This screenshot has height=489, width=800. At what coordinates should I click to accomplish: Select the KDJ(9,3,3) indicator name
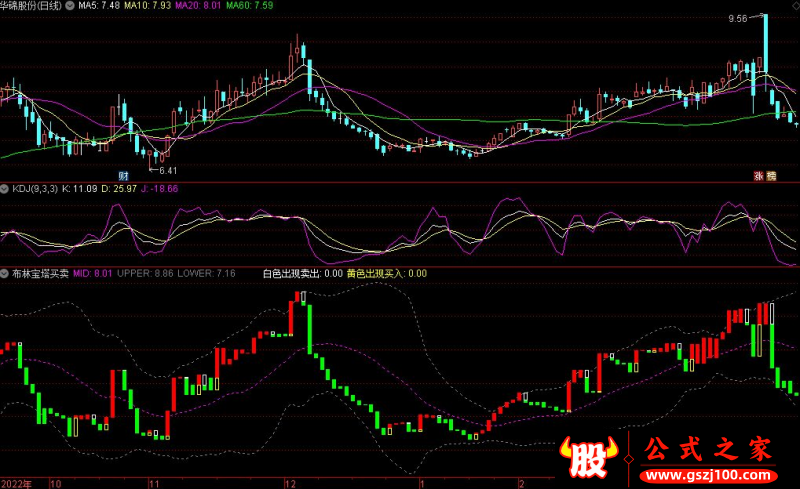pyautogui.click(x=35, y=189)
